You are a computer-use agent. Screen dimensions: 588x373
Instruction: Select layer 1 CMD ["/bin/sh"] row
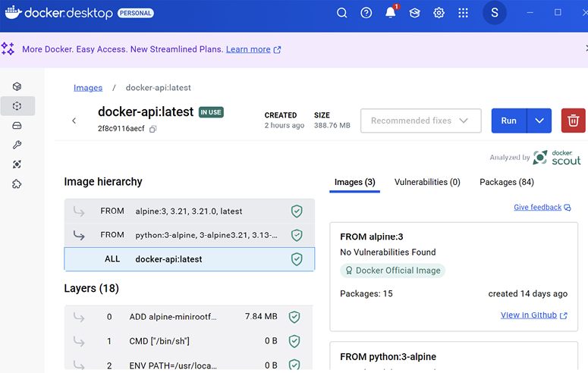189,341
